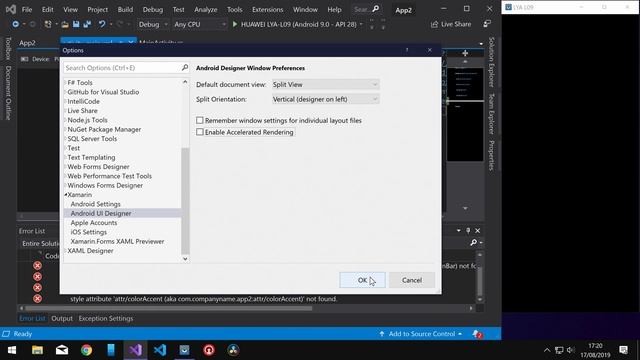Click the open file folder icon in toolbar
Screen dimensions: 640x360
(x=65, y=24)
